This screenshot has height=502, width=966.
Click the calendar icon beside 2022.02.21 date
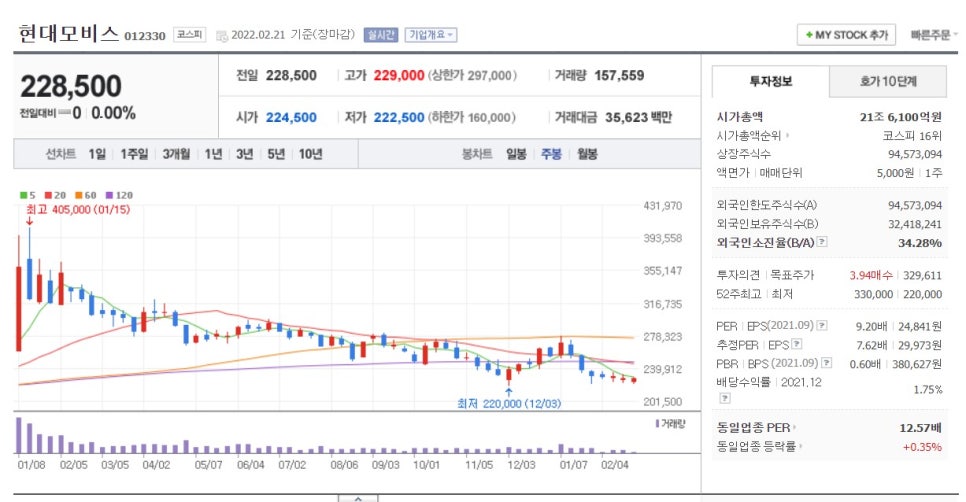pos(222,36)
